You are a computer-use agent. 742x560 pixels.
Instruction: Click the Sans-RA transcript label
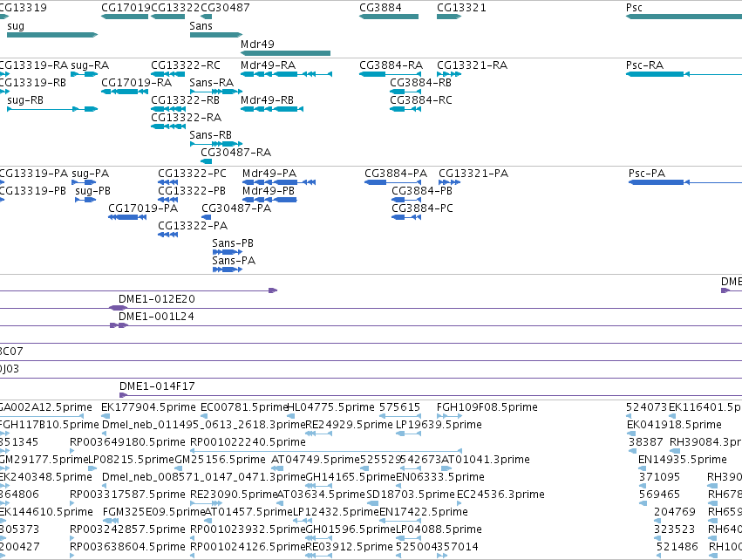tap(212, 83)
